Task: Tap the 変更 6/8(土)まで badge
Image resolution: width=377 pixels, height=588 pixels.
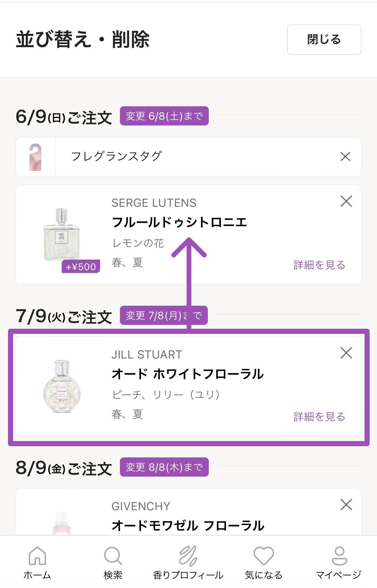Action: tap(164, 116)
